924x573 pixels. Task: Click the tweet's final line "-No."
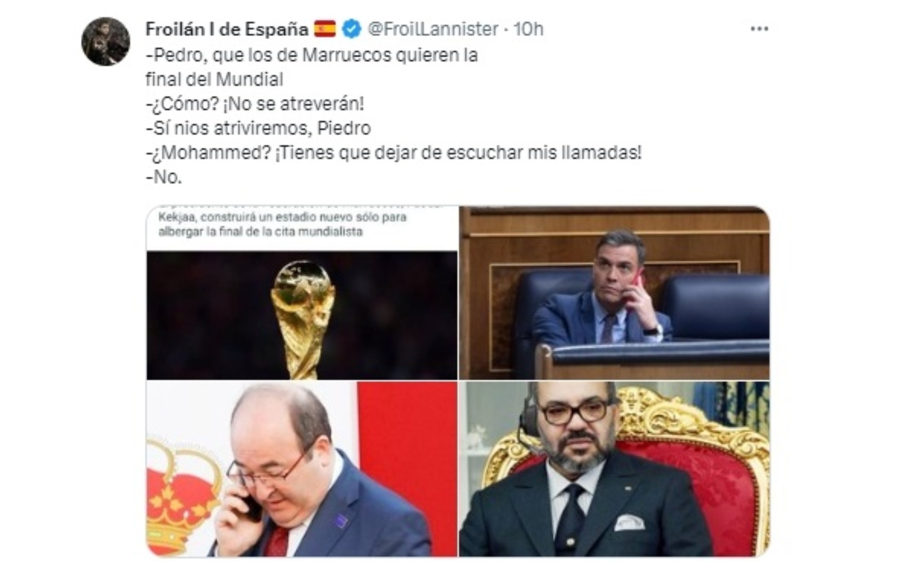(164, 177)
